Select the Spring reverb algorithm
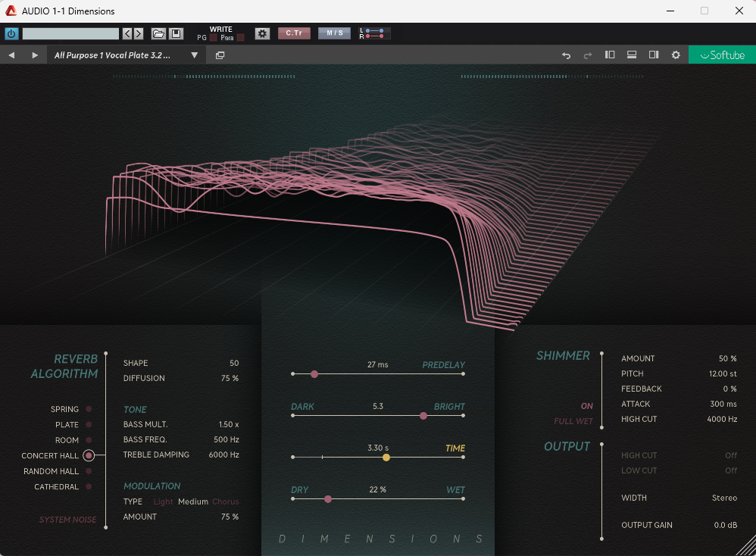 (89, 409)
